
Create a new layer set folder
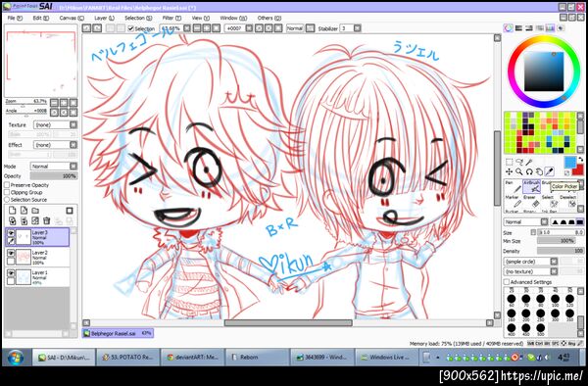coord(35,211)
